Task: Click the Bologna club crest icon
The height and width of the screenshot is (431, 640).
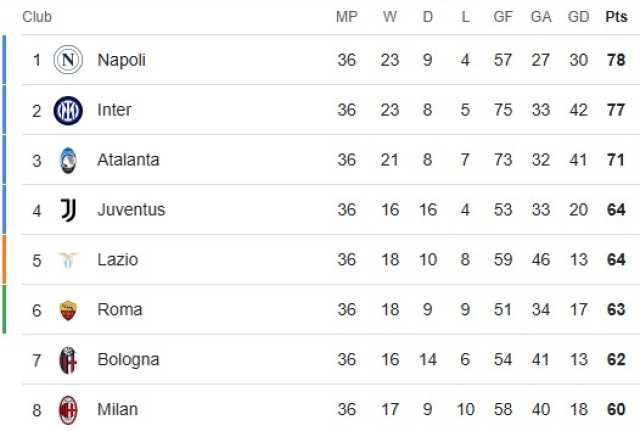Action: (x=68, y=360)
